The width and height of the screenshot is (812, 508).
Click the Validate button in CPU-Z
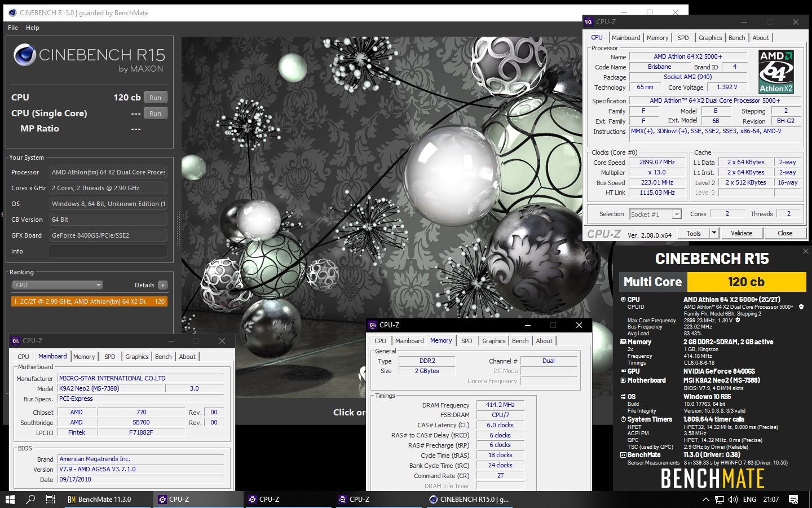[x=742, y=233]
